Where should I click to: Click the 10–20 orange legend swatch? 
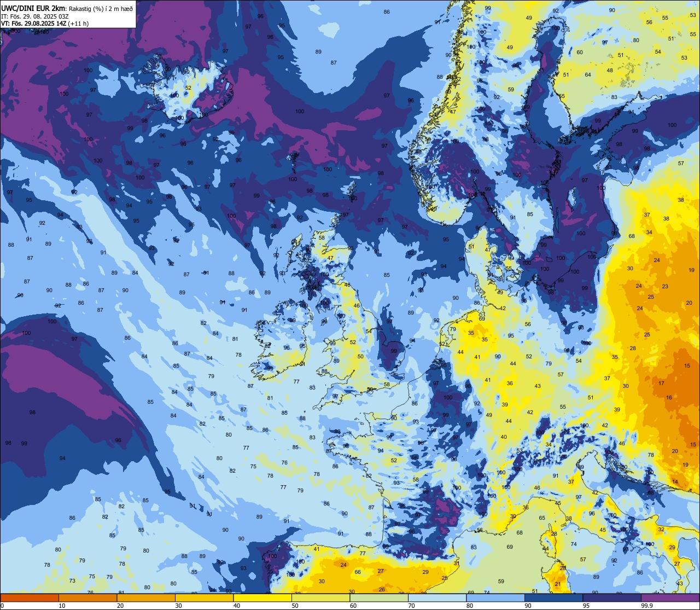coord(87,598)
